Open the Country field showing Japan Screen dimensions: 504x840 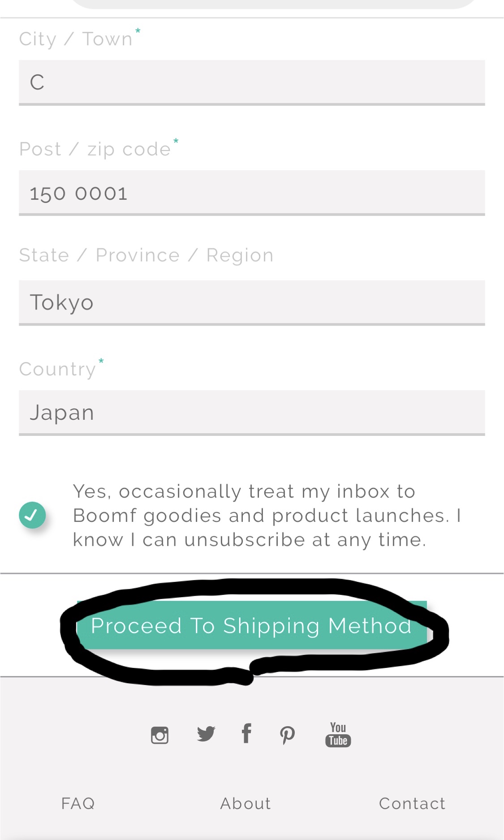(x=252, y=413)
